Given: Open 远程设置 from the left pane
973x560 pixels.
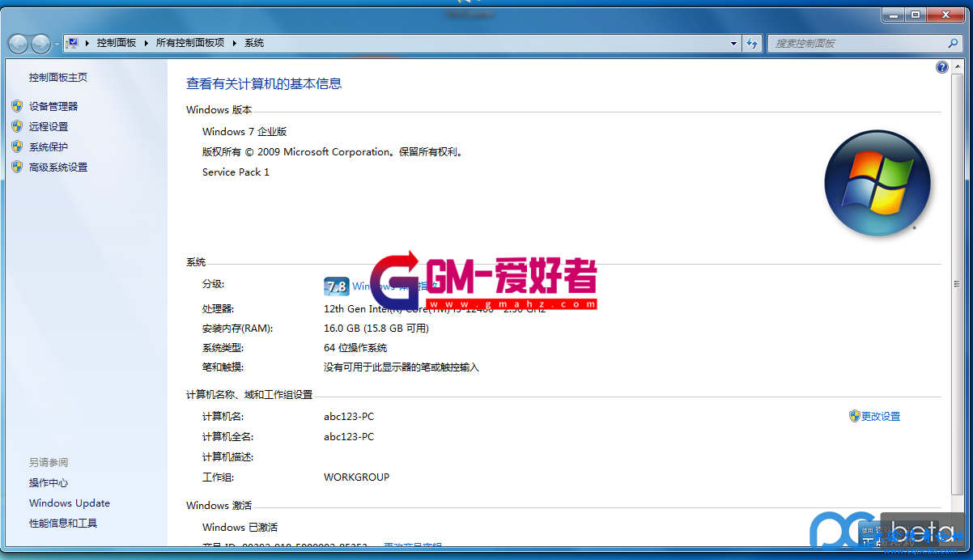Looking at the screenshot, I should [x=49, y=126].
